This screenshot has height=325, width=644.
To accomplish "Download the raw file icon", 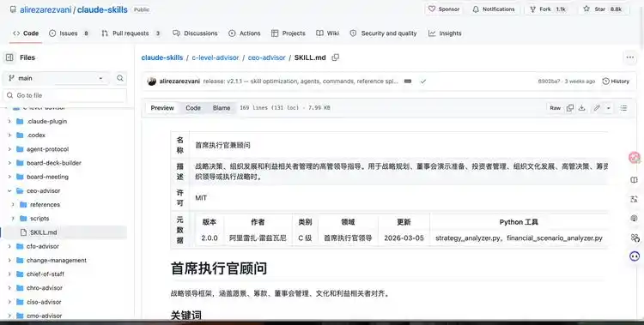I will pyautogui.click(x=582, y=108).
